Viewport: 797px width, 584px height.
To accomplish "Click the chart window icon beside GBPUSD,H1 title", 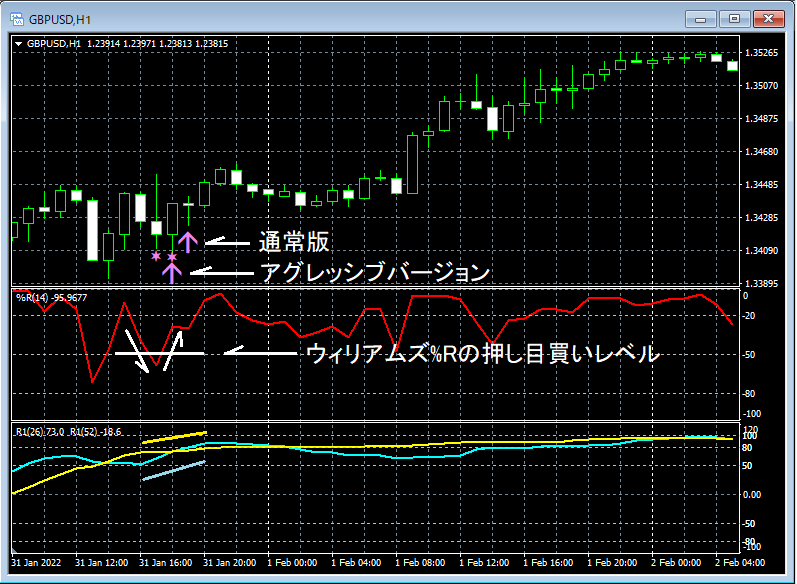I will [17, 20].
